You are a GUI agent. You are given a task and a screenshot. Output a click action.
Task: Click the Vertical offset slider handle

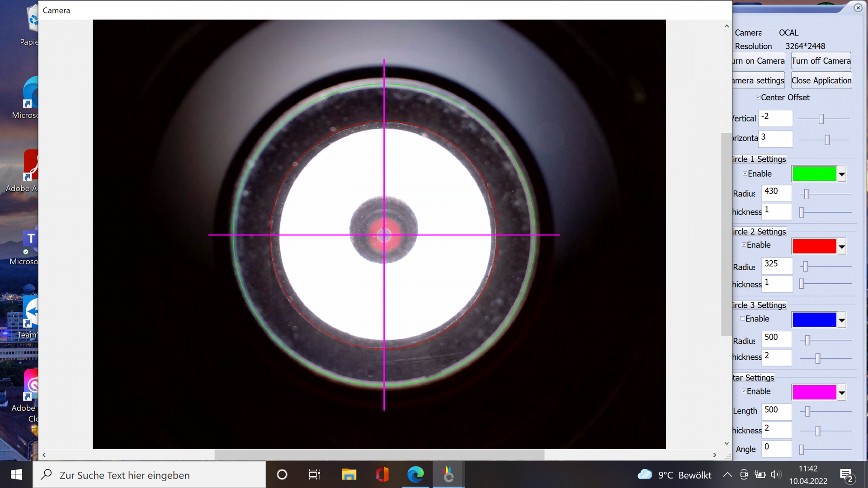click(821, 119)
